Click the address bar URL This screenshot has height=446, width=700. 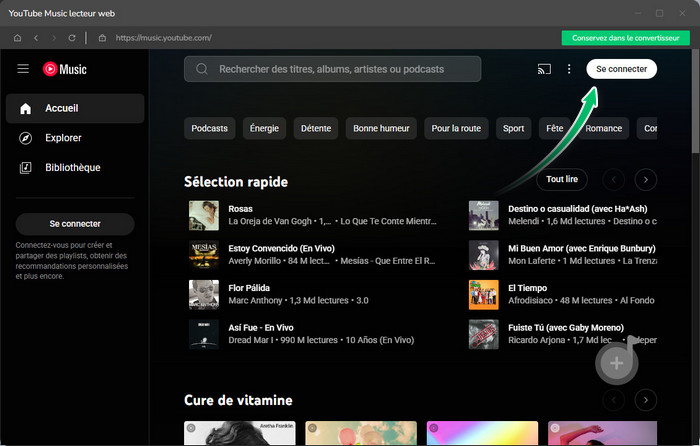point(163,38)
